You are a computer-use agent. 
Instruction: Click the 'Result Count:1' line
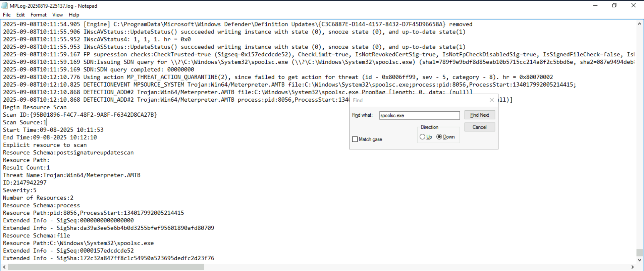pos(26,168)
